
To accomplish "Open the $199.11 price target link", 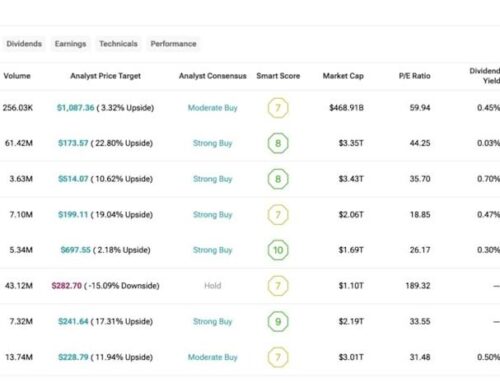I will pos(73,215).
